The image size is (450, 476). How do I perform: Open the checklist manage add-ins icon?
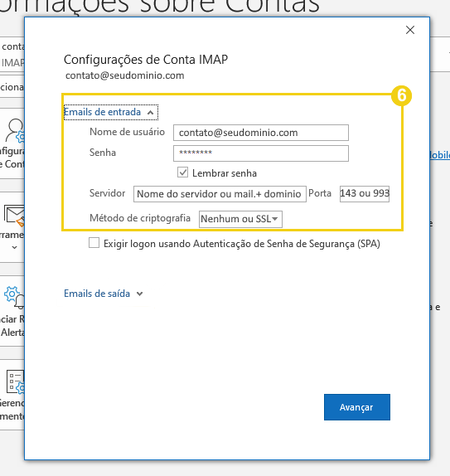(15, 382)
